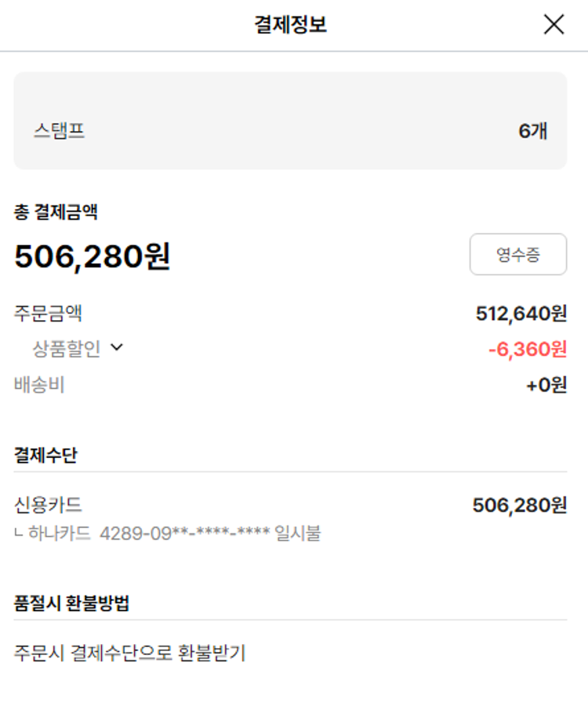This screenshot has height=706, width=588.
Task: Open the 영수증 receipt button
Action: coord(517,254)
